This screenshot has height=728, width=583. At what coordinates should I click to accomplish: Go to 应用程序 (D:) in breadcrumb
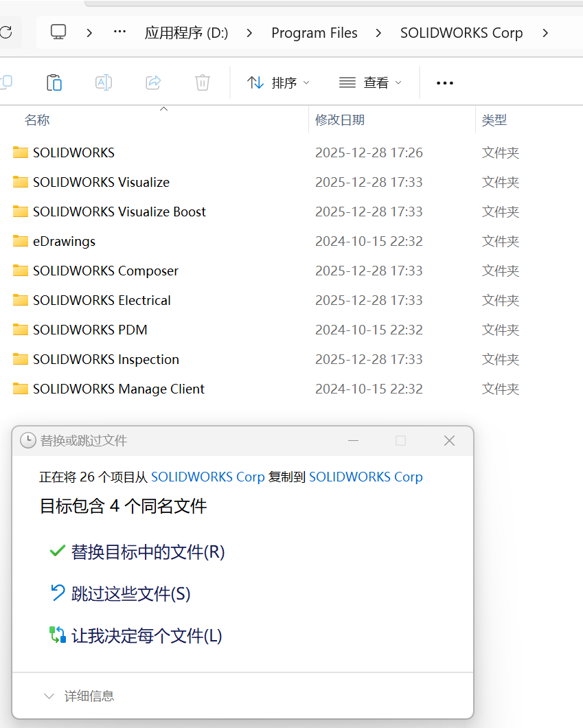click(x=186, y=32)
